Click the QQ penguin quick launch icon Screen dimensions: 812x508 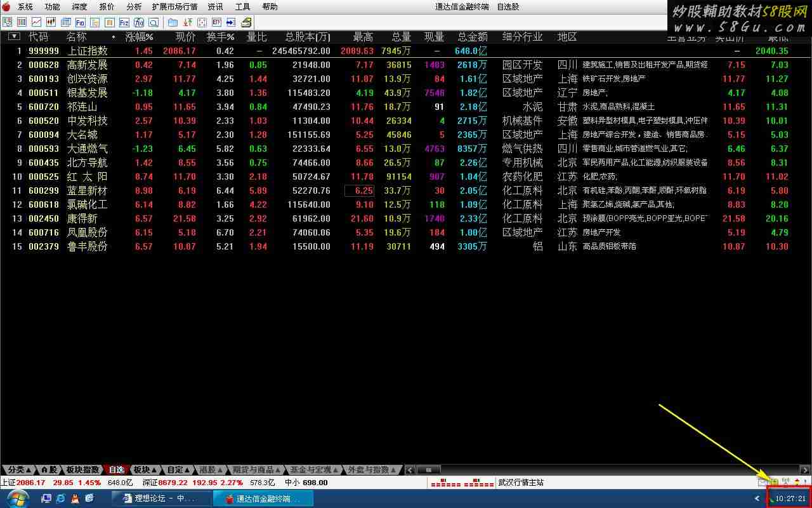[75, 498]
